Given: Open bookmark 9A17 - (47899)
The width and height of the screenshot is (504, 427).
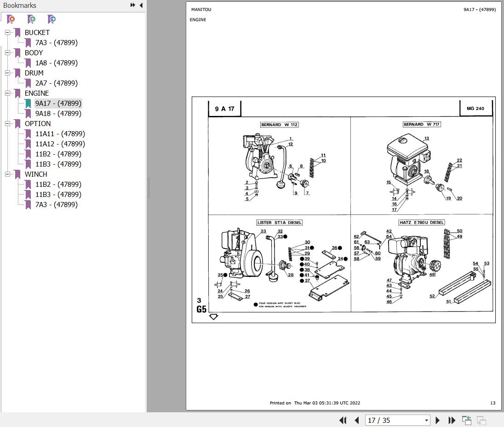Looking at the screenshot, I should pyautogui.click(x=58, y=104).
